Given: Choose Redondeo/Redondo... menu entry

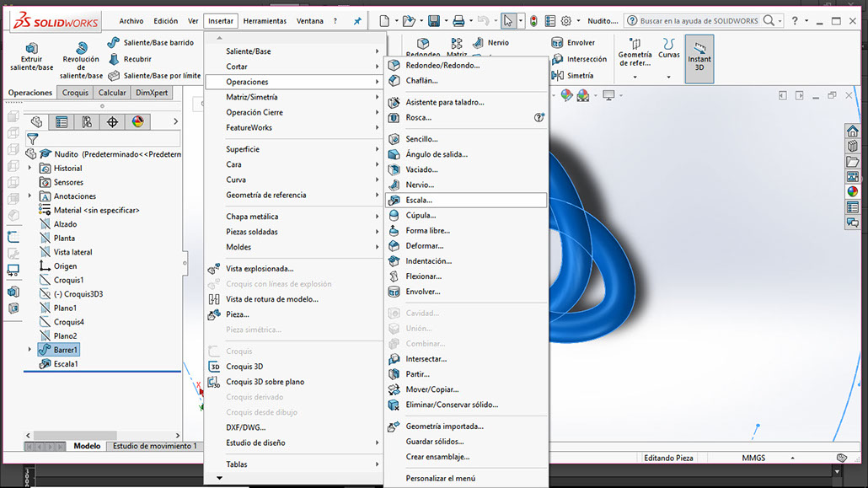Looking at the screenshot, I should click(x=466, y=66).
